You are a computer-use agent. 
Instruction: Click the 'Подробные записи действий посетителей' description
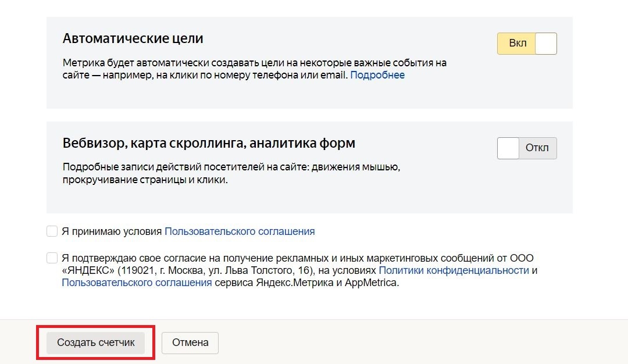pos(231,167)
